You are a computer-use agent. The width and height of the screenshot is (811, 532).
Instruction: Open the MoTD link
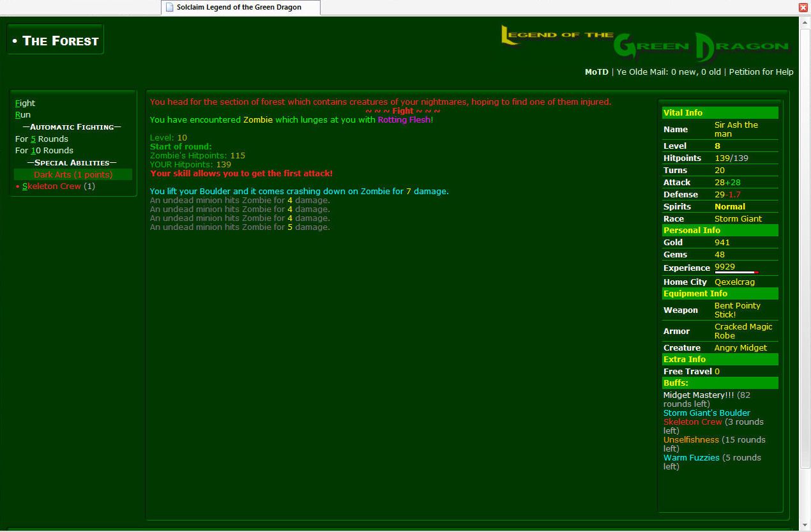tap(596, 72)
